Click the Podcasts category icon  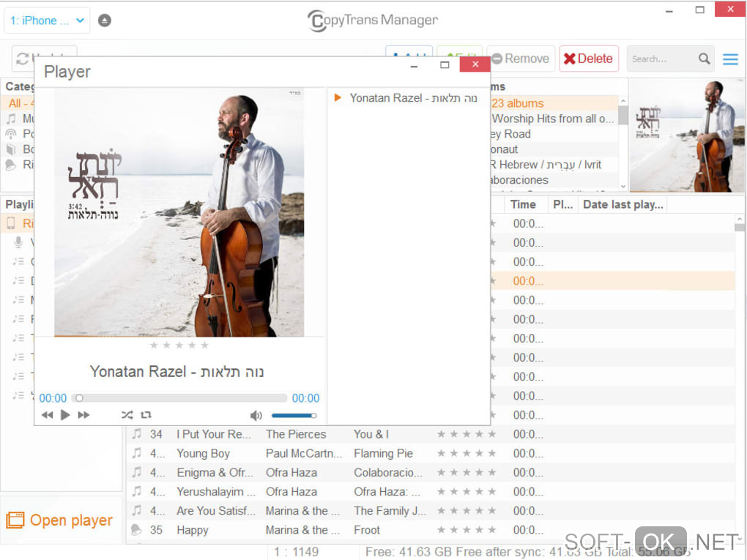[11, 134]
